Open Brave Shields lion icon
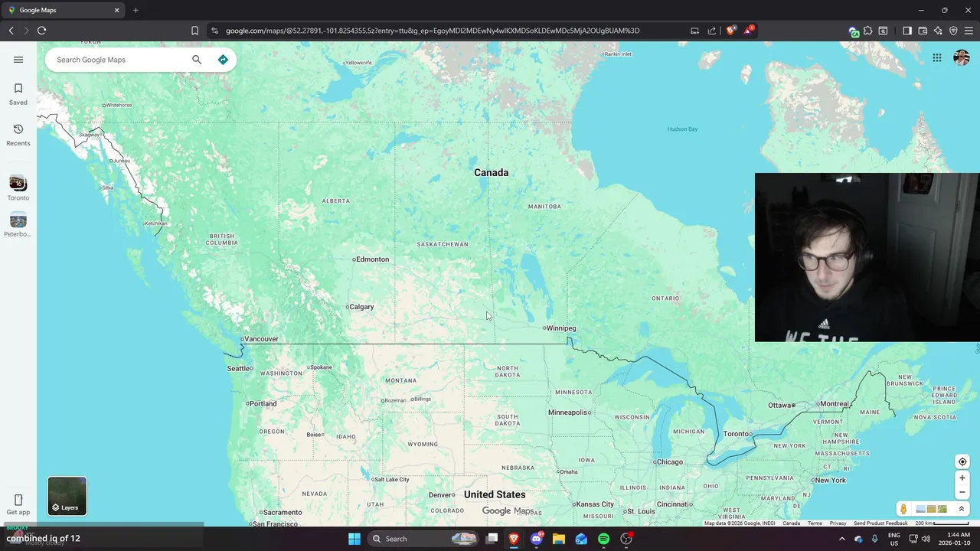Viewport: 980px width, 551px height. 730,31
